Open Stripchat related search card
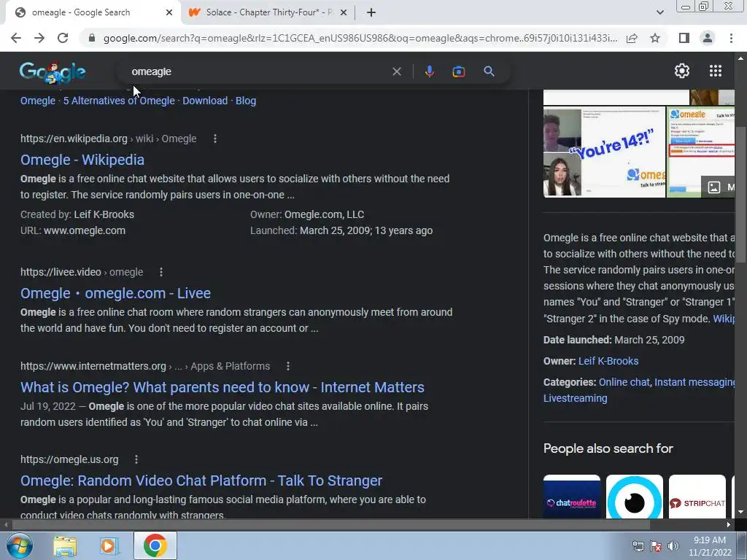The height and width of the screenshot is (560, 747). [697, 496]
